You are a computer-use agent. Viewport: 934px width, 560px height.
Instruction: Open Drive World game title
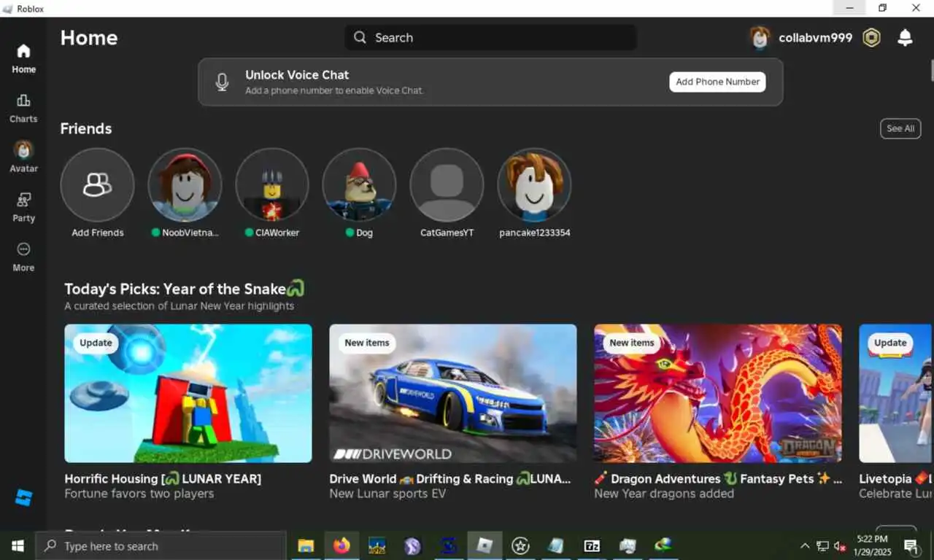[x=450, y=479]
